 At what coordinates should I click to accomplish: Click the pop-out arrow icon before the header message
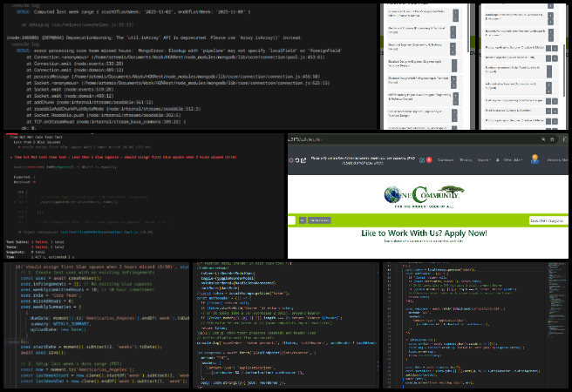coord(303,160)
